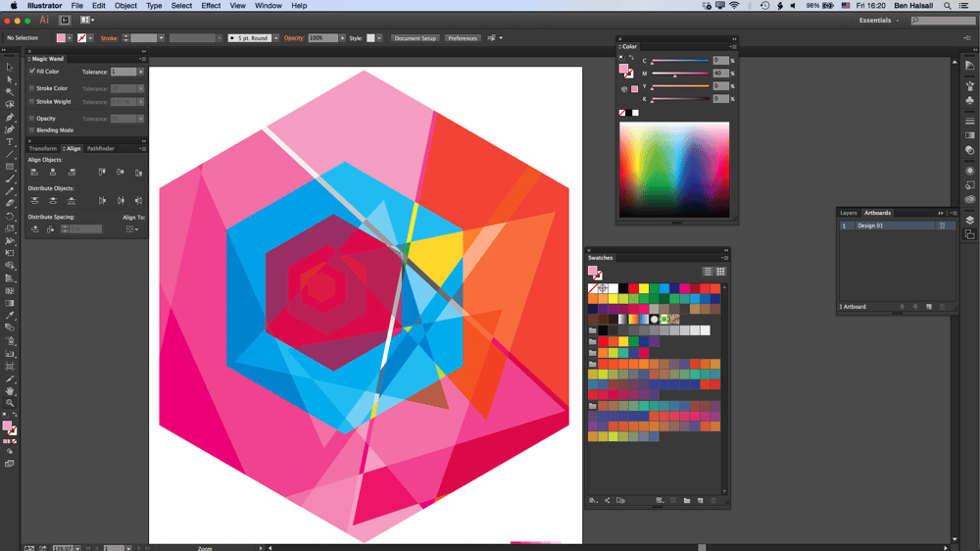Screen dimensions: 980x551
Task: Open Color panel flyout menu
Action: 733,47
